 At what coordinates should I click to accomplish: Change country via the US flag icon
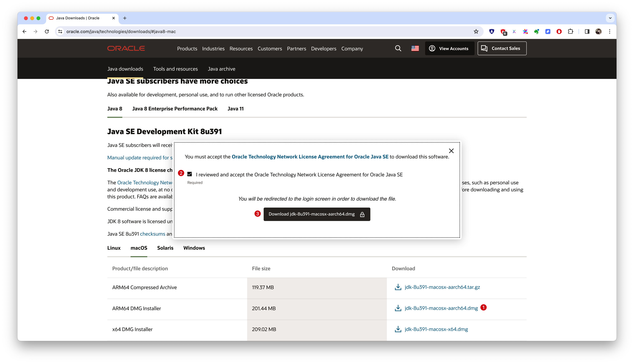(415, 48)
